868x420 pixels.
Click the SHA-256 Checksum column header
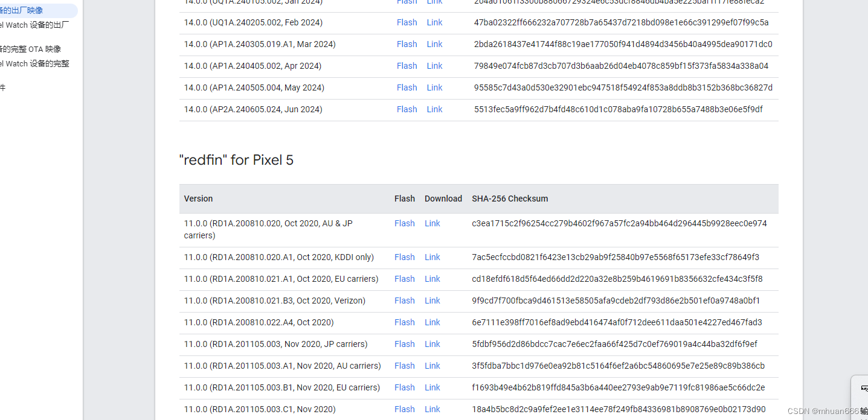510,199
